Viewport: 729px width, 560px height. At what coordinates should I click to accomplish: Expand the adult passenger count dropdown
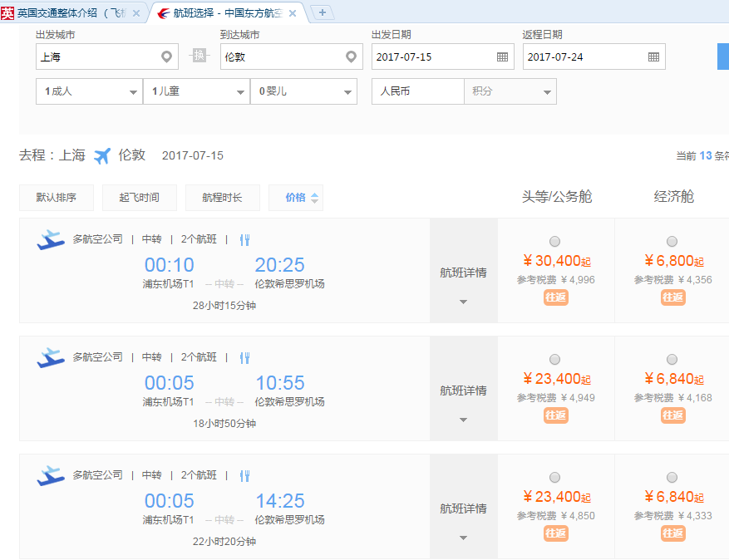(x=89, y=91)
